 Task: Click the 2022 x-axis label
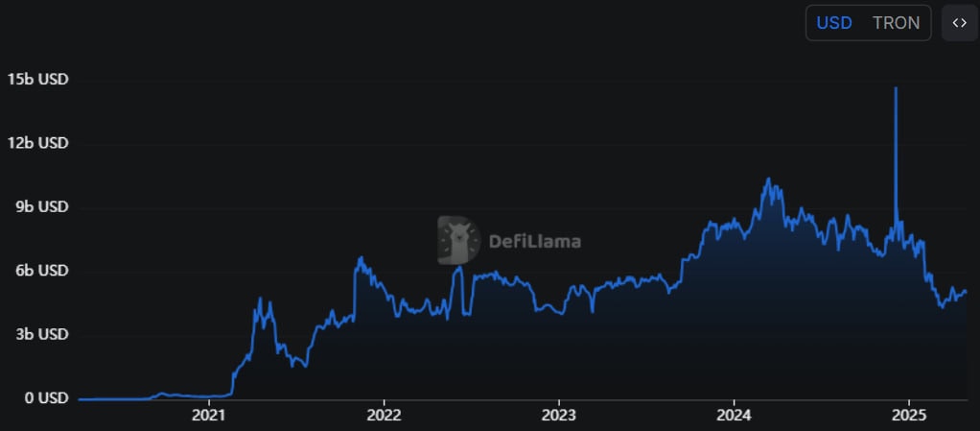click(x=384, y=416)
